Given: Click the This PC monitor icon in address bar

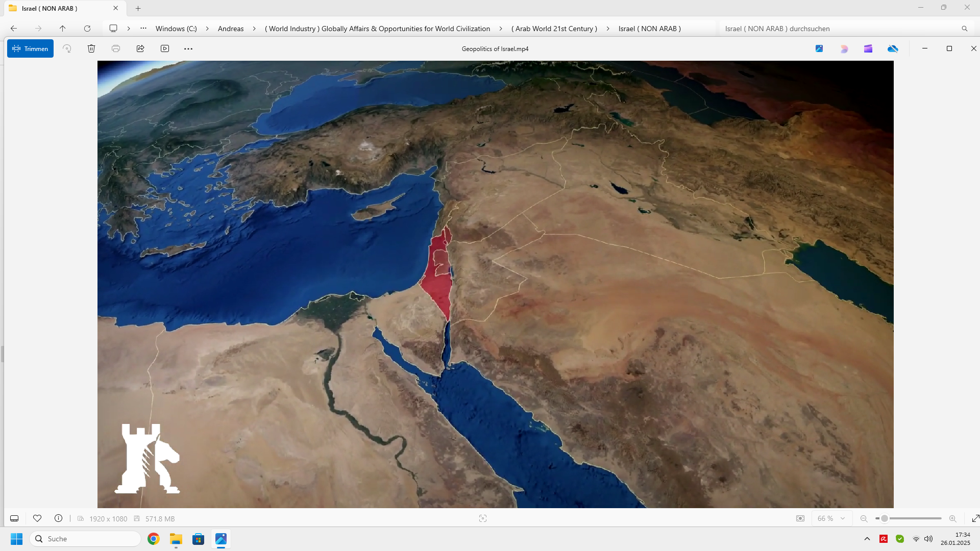Looking at the screenshot, I should click(113, 29).
